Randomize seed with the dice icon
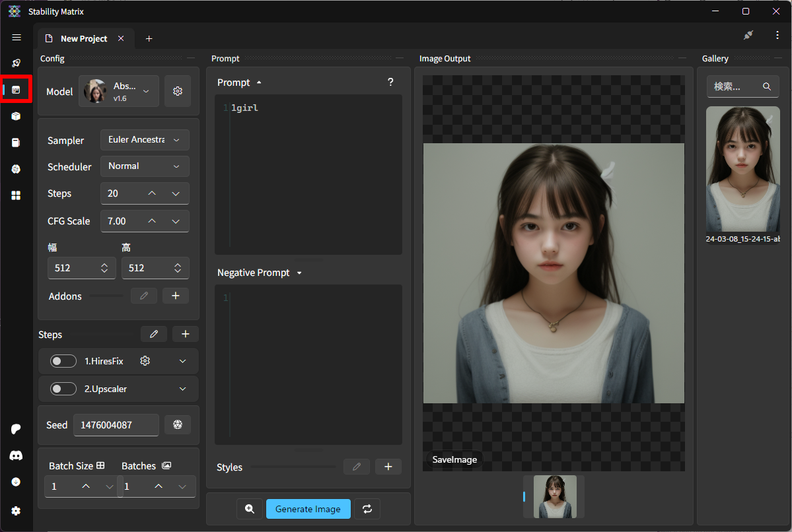The height and width of the screenshot is (532, 792). tap(177, 425)
